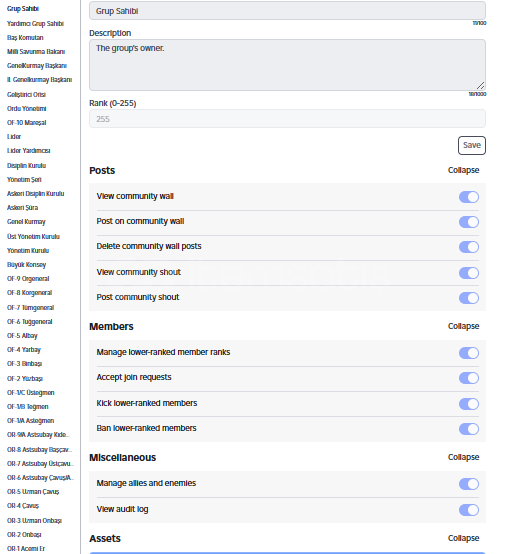509x554 pixels.
Task: Open OF-5 Albay role settings
Action: (x=22, y=336)
